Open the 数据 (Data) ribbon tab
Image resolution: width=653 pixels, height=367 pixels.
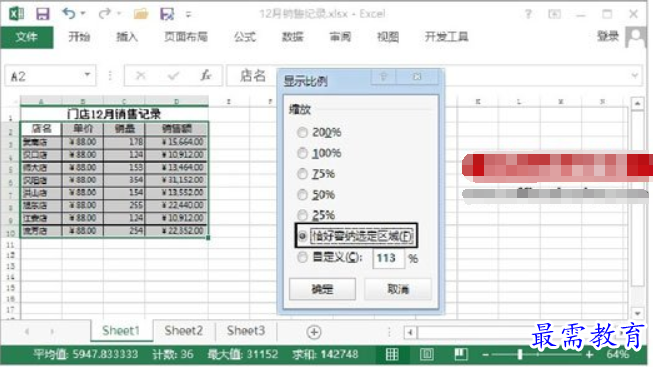click(292, 37)
